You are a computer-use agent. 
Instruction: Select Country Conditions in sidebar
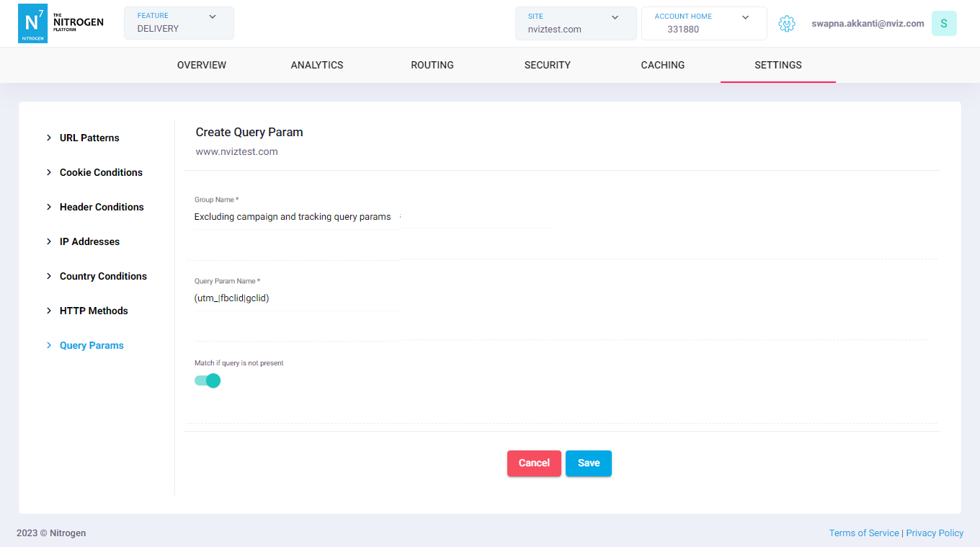103,276
